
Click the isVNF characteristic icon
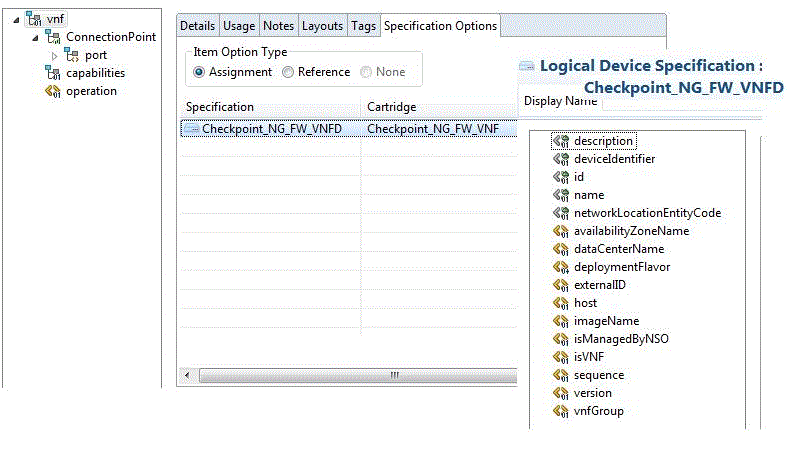561,357
